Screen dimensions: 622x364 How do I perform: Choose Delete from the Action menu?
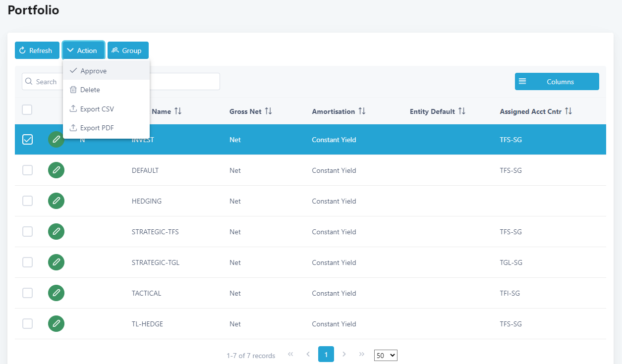pyautogui.click(x=90, y=90)
